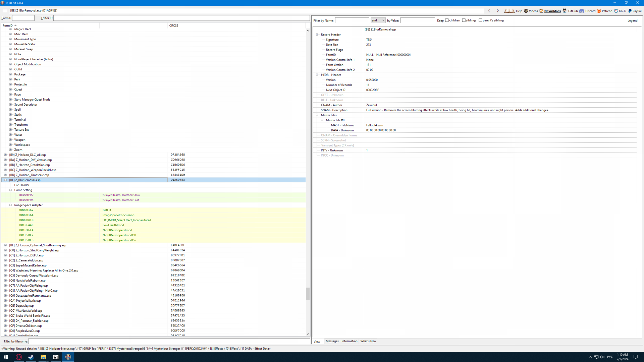
Task: Open the Discord toolbar link
Action: click(x=587, y=11)
